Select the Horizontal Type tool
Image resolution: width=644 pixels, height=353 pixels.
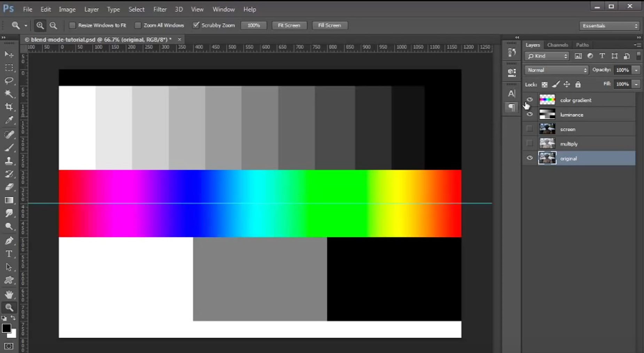[x=9, y=254]
